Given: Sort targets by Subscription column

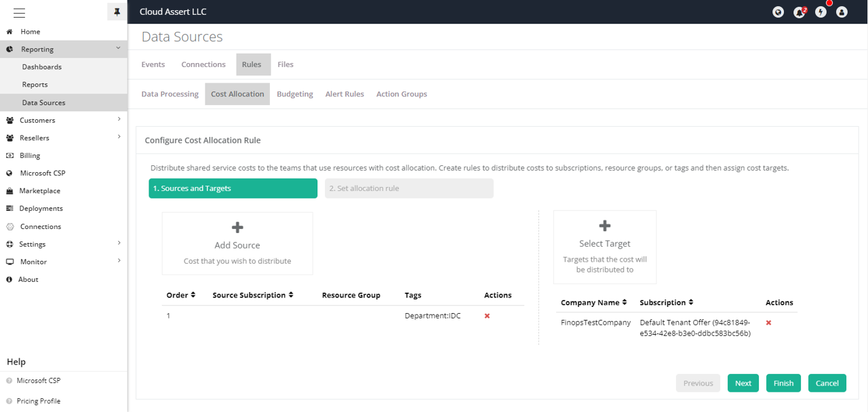Looking at the screenshot, I should 667,303.
